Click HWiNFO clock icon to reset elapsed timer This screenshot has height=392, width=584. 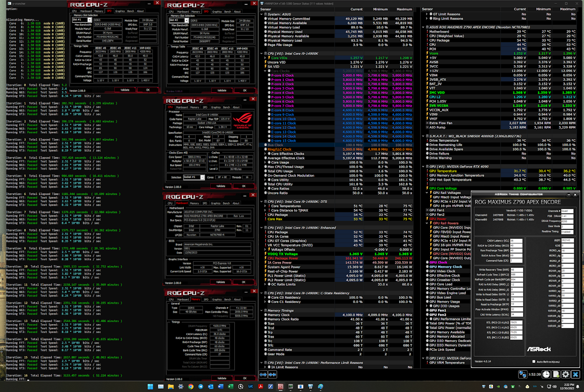(546, 374)
